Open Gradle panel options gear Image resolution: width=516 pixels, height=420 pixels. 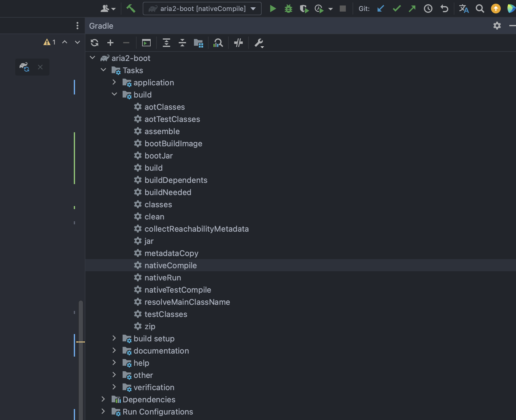497,26
